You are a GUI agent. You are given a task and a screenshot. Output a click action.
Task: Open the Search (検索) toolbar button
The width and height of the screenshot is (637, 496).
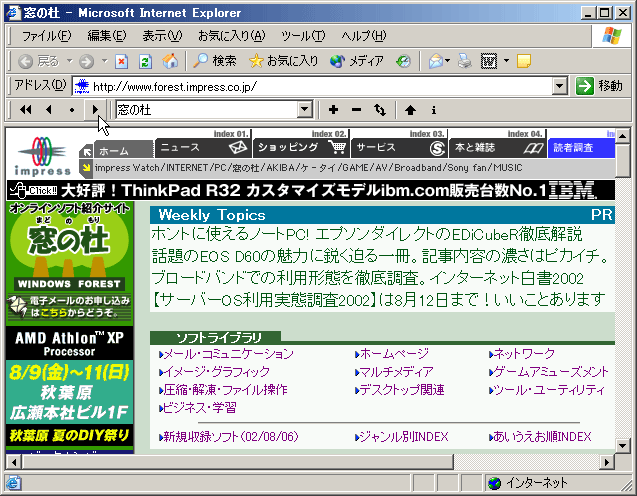pos(214,61)
